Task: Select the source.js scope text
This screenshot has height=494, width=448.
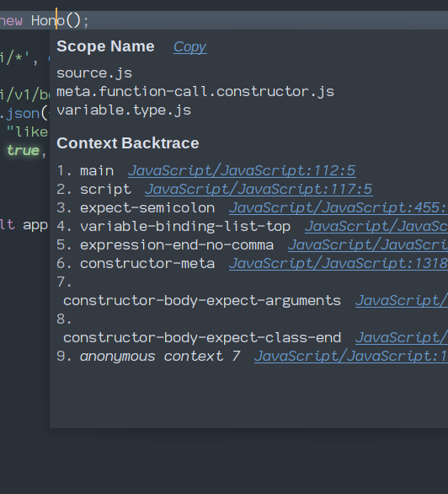Action: coord(94,73)
